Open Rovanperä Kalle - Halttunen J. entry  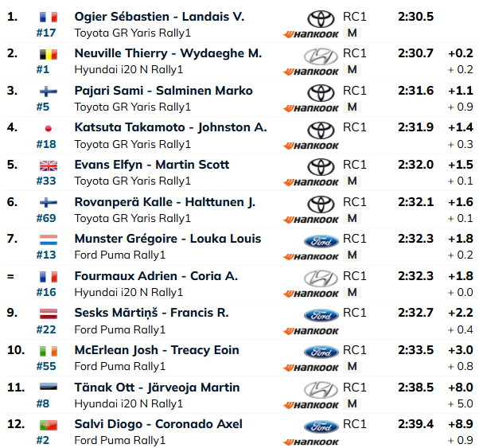[x=165, y=202]
